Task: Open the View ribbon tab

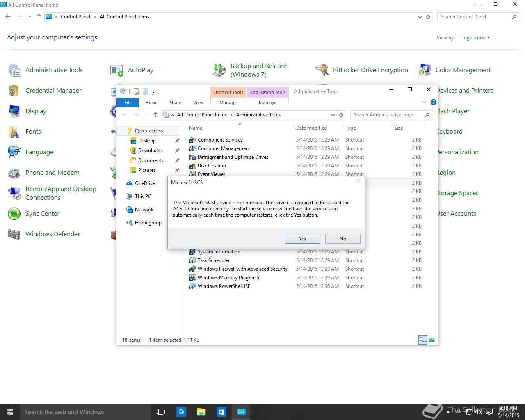Action: [x=198, y=103]
